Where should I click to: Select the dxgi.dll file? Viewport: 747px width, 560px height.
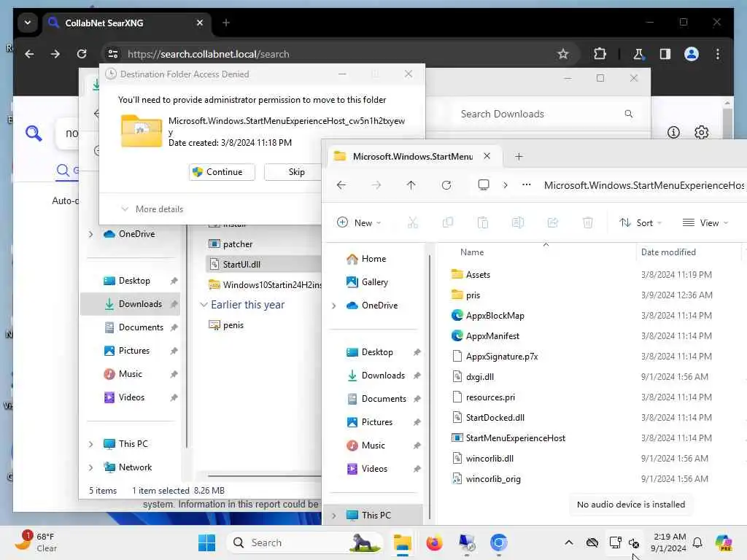tap(480, 377)
